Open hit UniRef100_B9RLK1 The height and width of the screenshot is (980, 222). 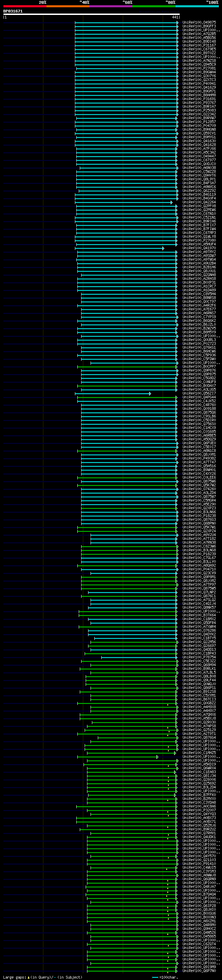199,669
